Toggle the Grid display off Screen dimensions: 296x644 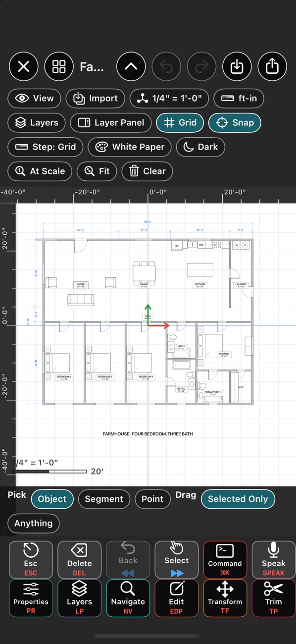click(180, 122)
